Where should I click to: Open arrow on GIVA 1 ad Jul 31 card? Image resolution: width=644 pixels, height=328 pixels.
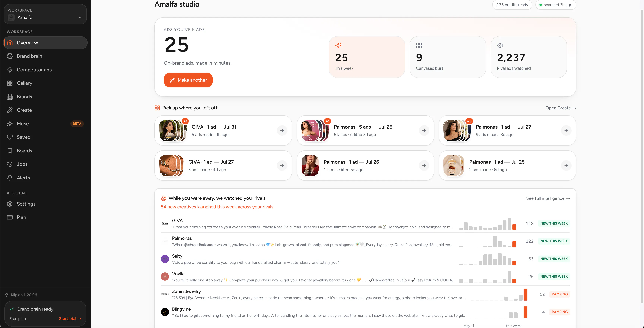(x=282, y=130)
